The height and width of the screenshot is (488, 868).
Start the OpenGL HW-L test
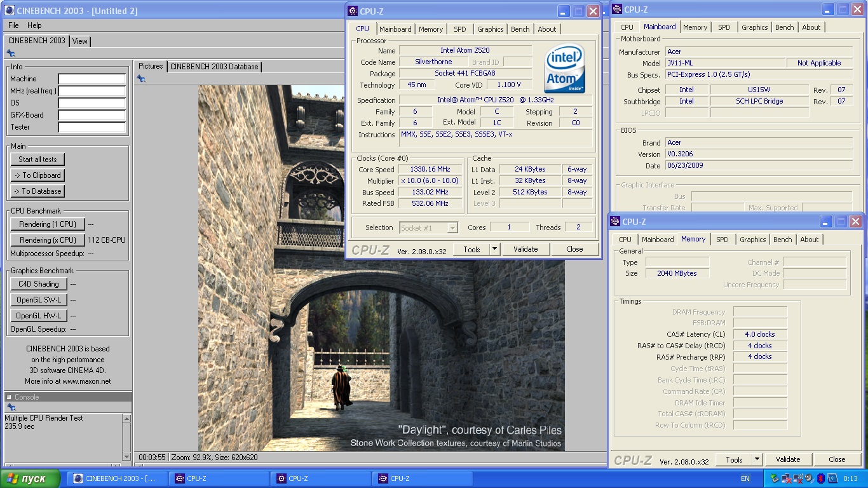[39, 316]
